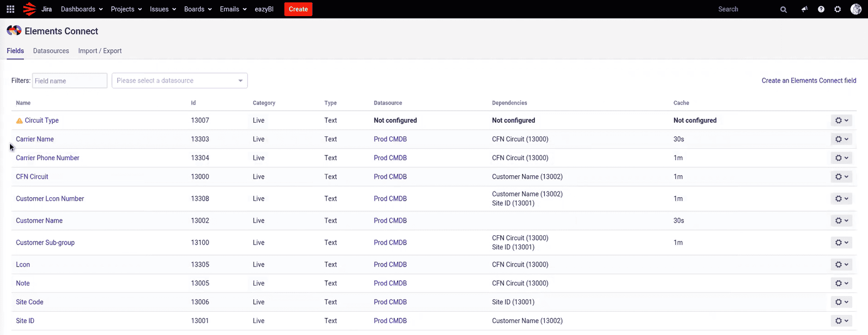Open the Dashboards menu
The height and width of the screenshot is (335, 868).
coord(81,9)
